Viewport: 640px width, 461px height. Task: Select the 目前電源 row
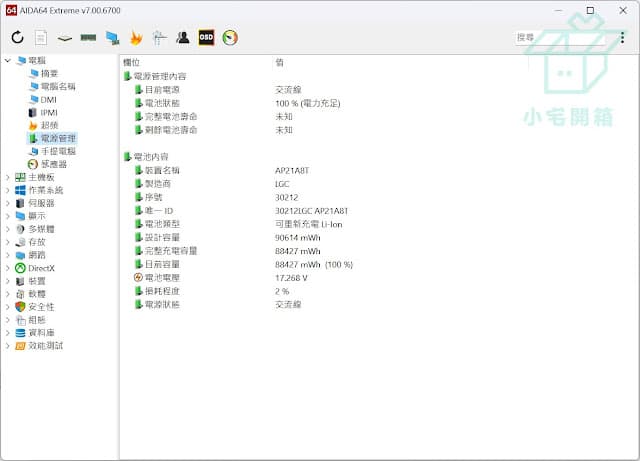pos(162,90)
